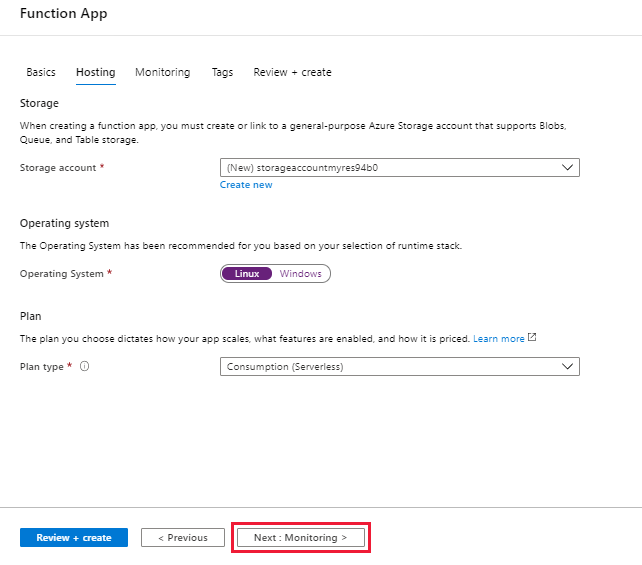Switch operating system to Windows
This screenshot has height=565, width=642.
[300, 274]
